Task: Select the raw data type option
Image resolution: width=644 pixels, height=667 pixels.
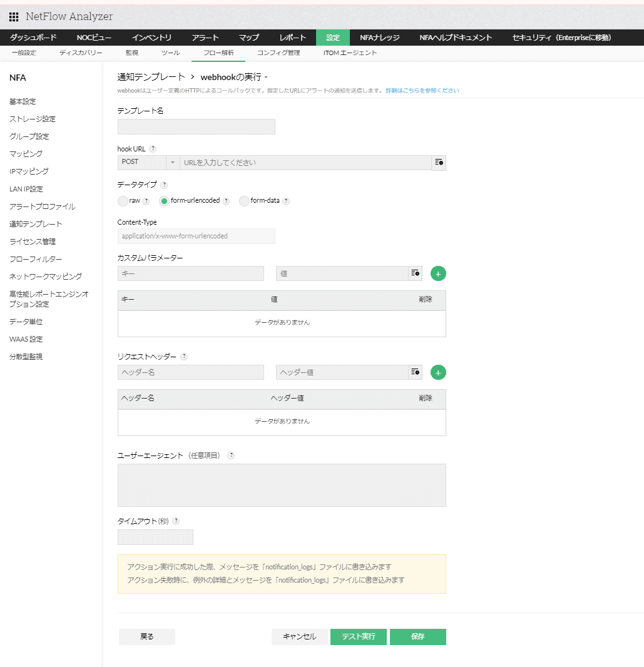Action: pyautogui.click(x=123, y=201)
